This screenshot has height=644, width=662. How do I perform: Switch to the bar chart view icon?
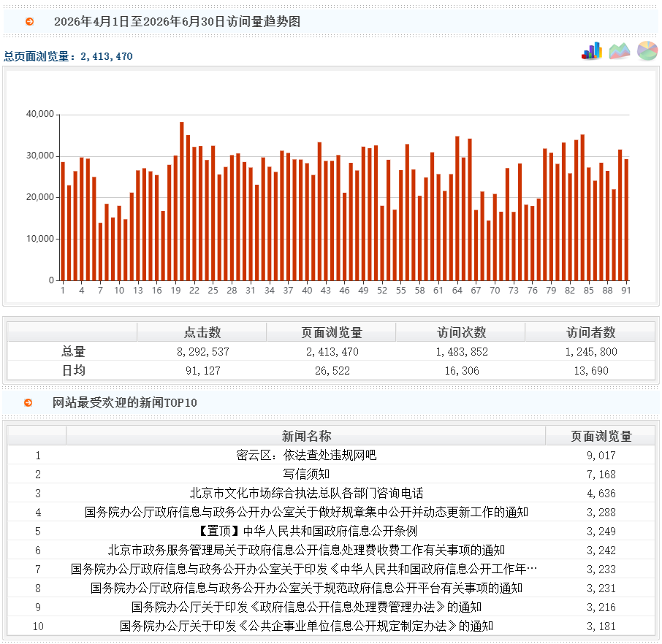click(x=592, y=51)
